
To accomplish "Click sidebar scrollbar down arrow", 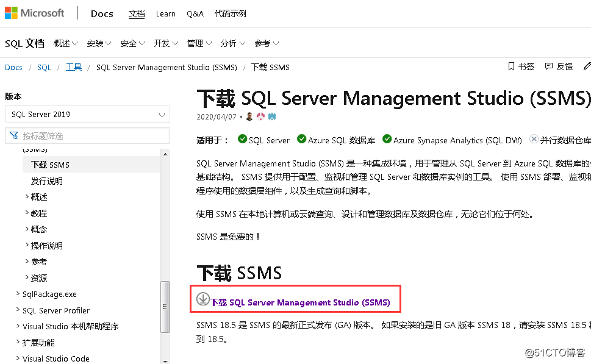I will [x=165, y=361].
